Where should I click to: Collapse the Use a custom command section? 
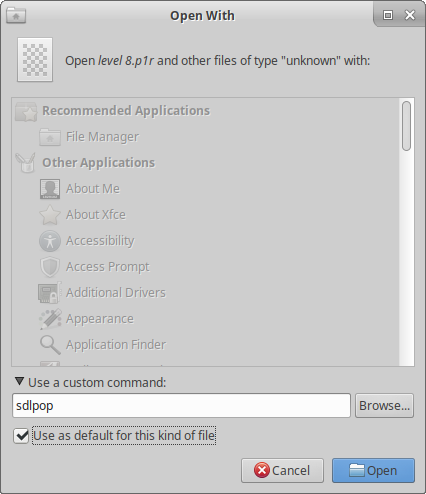19,382
